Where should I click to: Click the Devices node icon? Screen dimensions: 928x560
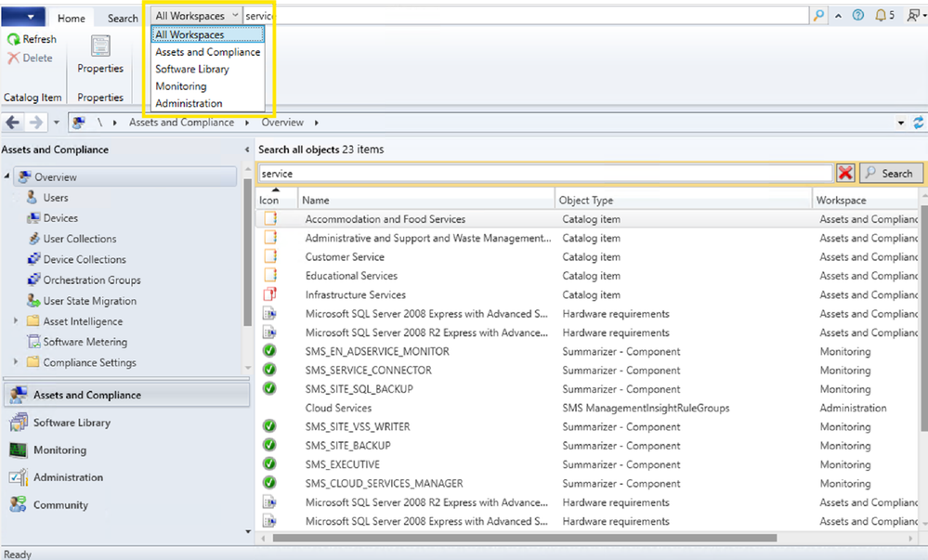[33, 218]
